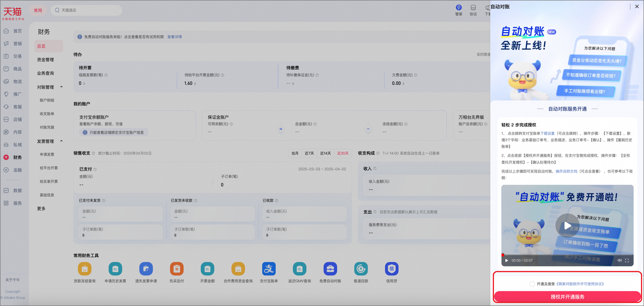This screenshot has width=644, height=306.
Task: Open the 遗失发票申请 tool icon
Action: (x=146, y=268)
